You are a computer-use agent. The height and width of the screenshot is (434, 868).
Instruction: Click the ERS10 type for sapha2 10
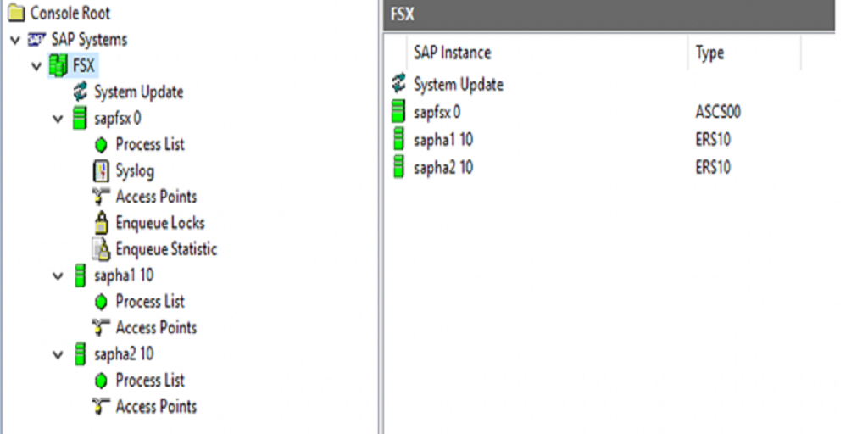pos(713,167)
